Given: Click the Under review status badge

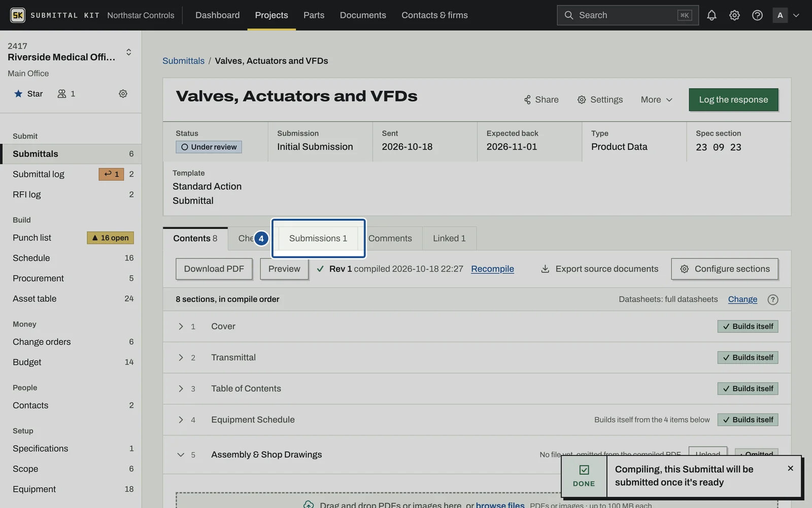Looking at the screenshot, I should point(209,147).
